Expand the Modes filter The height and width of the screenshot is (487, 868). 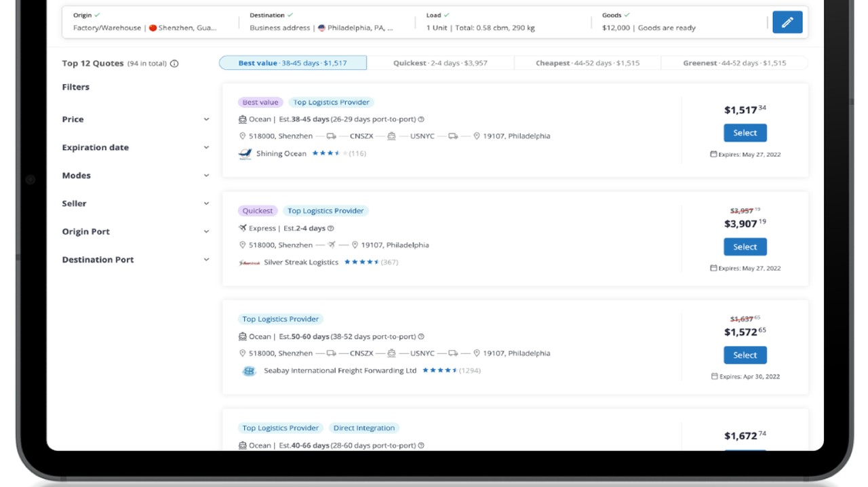point(206,176)
